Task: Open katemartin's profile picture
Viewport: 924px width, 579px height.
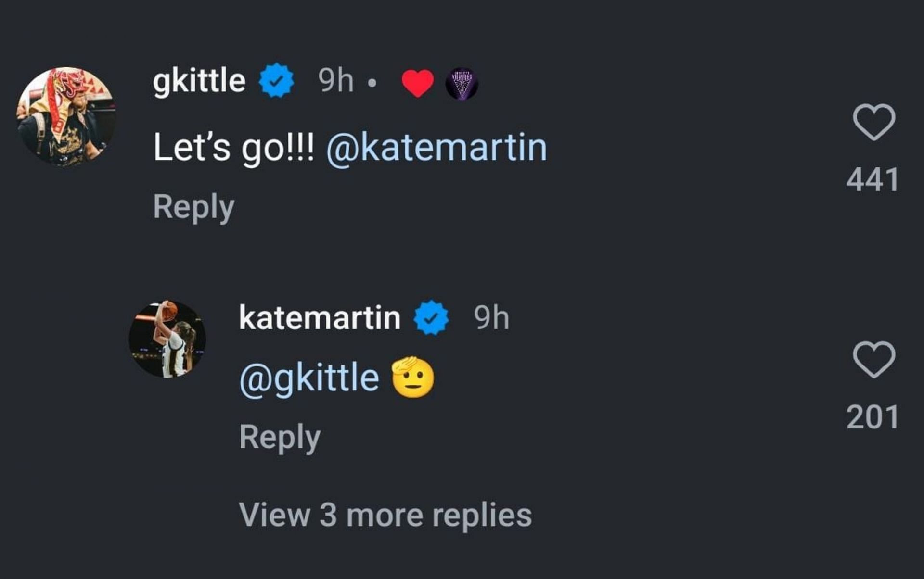Action: tap(167, 339)
